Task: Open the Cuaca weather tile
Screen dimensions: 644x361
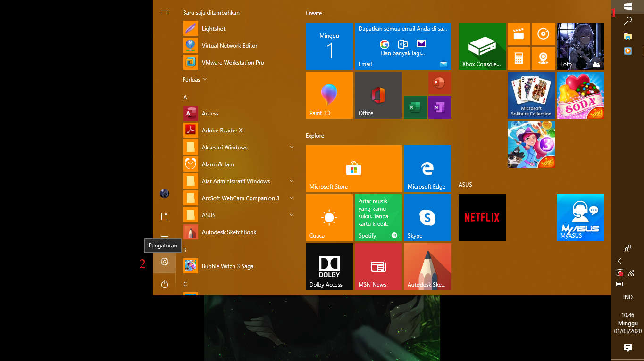Action: coord(329,218)
